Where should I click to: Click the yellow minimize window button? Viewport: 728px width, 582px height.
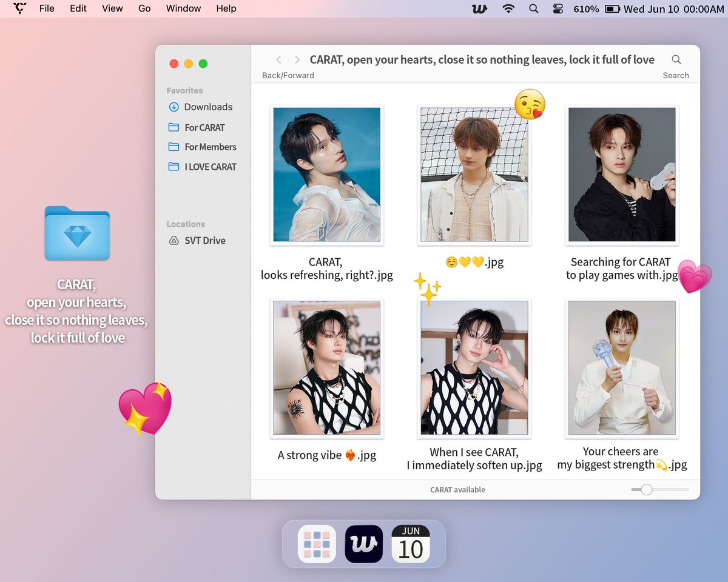click(x=189, y=64)
